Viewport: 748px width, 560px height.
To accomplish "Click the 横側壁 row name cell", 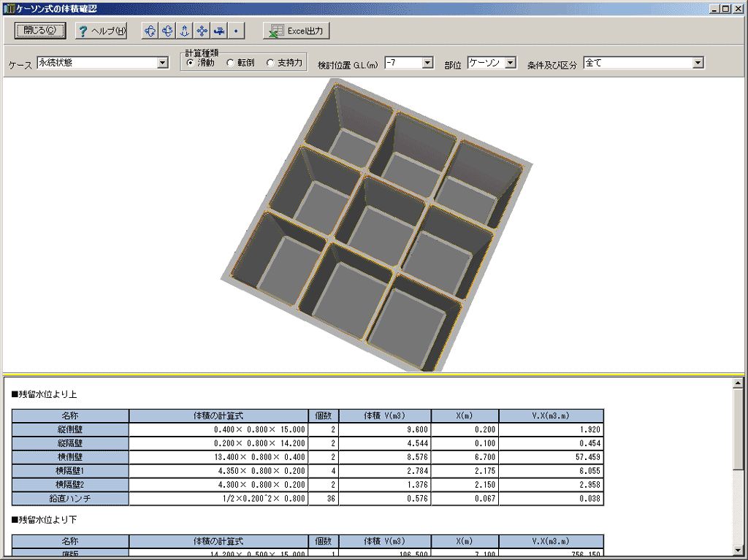I will point(70,457).
